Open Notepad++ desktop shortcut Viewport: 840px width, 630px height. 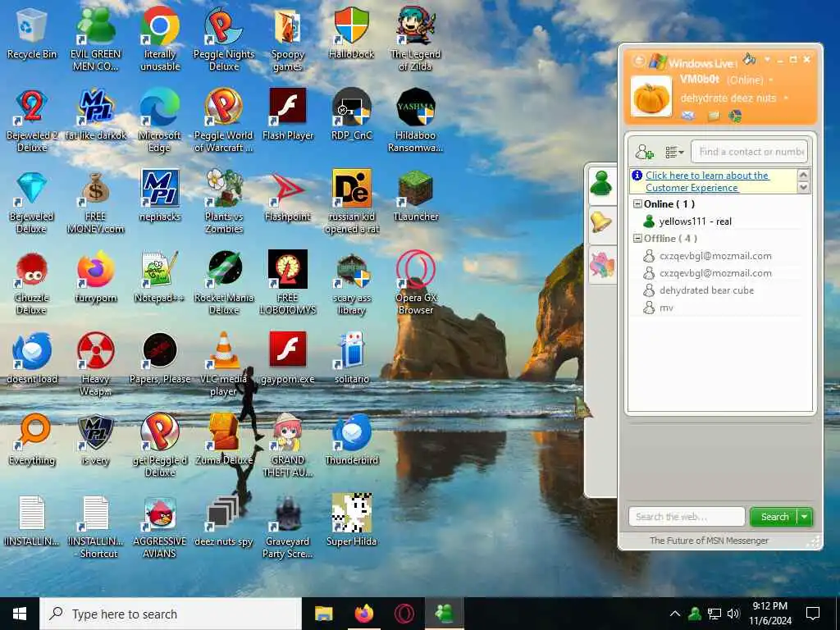tap(160, 276)
